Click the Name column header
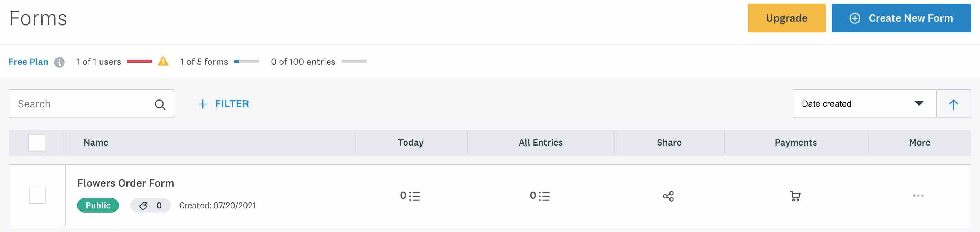This screenshot has width=980, height=232. click(96, 143)
